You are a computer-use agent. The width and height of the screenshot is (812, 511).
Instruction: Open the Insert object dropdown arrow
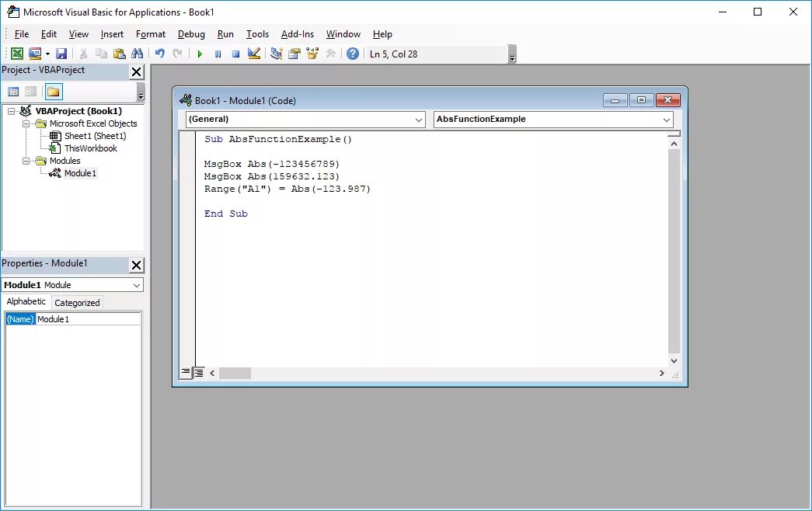pos(47,54)
